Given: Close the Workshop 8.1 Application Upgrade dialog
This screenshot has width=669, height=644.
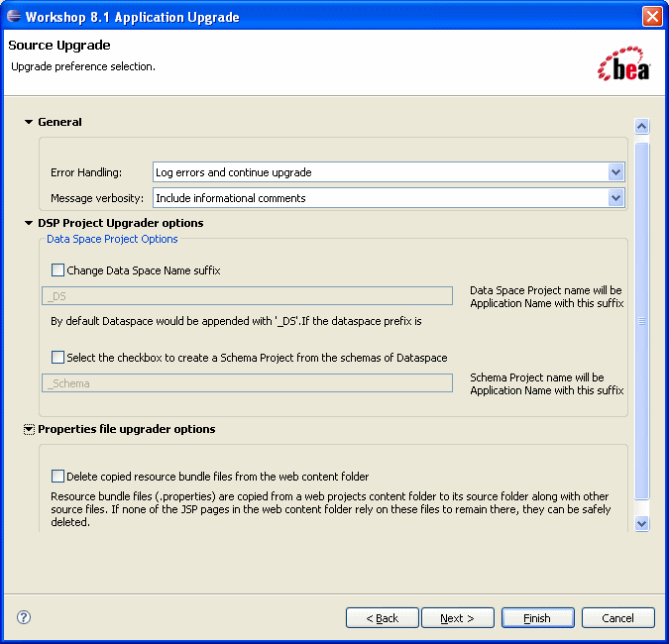Looking at the screenshot, I should (652, 17).
